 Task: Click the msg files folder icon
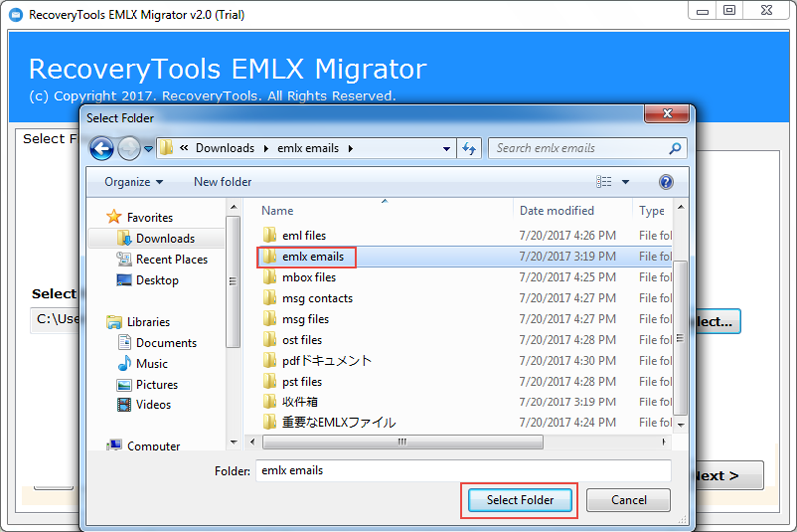269,319
